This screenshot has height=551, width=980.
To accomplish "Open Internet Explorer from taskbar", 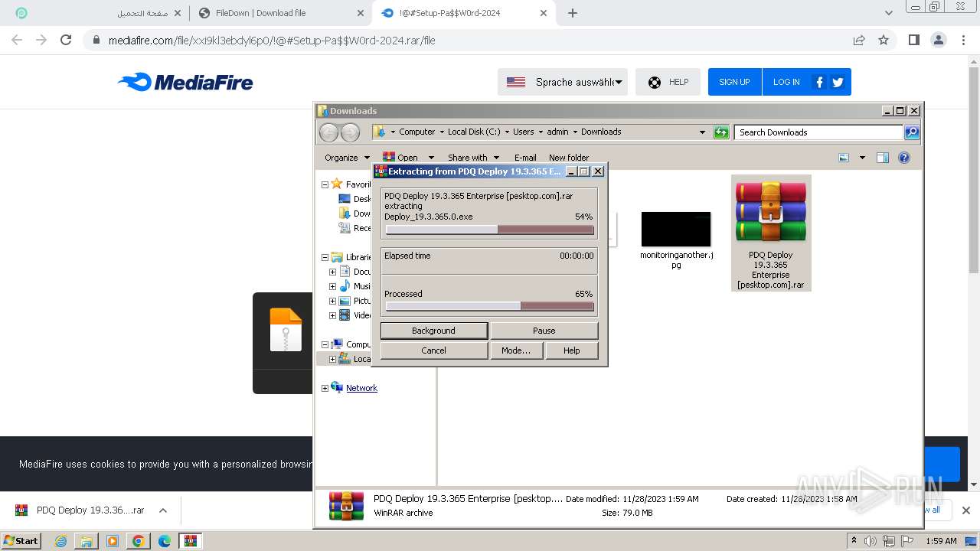I will 61,541.
